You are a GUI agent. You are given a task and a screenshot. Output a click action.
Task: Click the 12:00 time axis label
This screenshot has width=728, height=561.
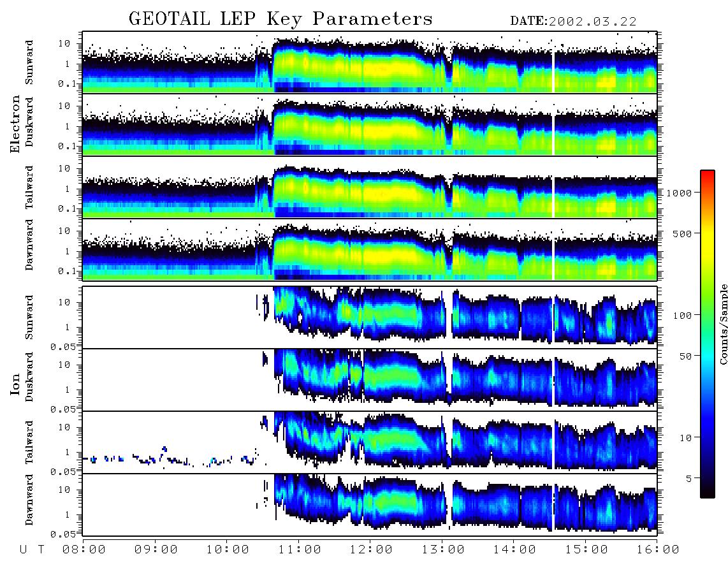click(371, 550)
